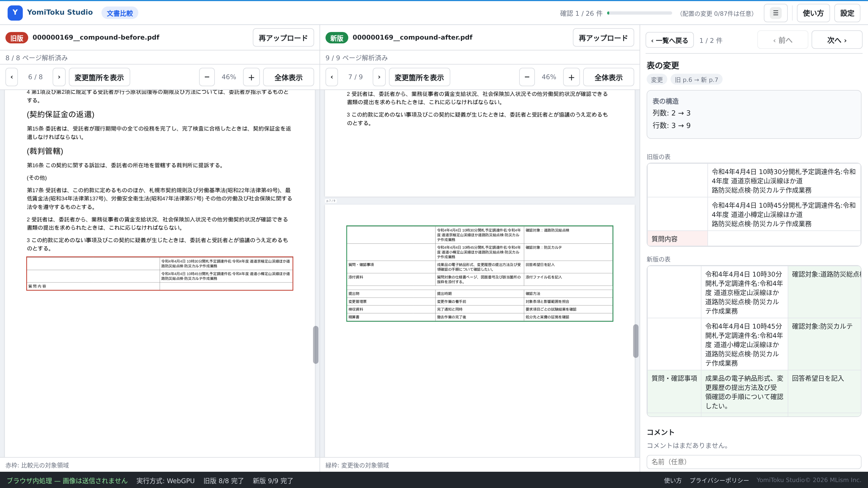This screenshot has width=868, height=488.
Task: Select the 文書比較 tab badge
Action: 120,13
